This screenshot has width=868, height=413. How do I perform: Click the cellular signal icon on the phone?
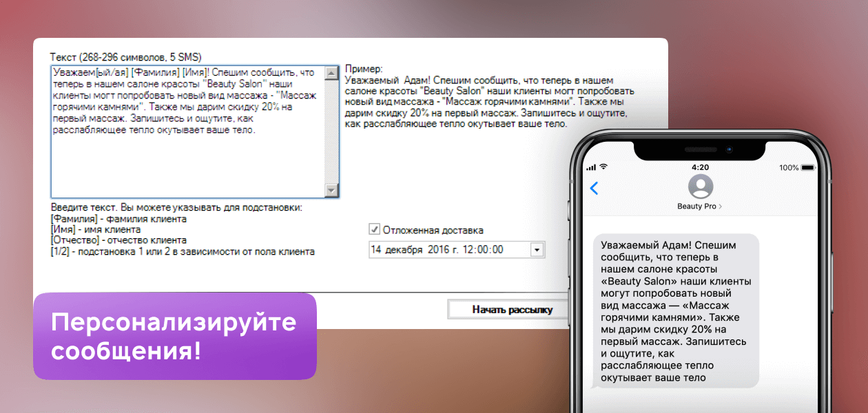point(590,167)
